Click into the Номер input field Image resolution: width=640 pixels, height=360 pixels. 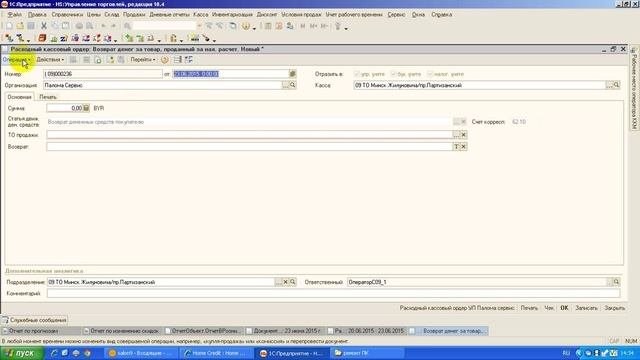tap(102, 74)
